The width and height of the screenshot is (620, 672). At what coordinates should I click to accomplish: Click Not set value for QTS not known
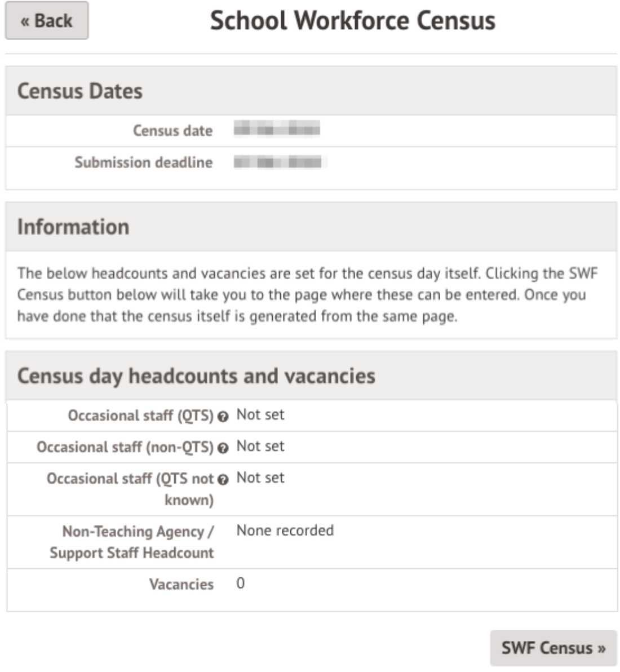260,478
